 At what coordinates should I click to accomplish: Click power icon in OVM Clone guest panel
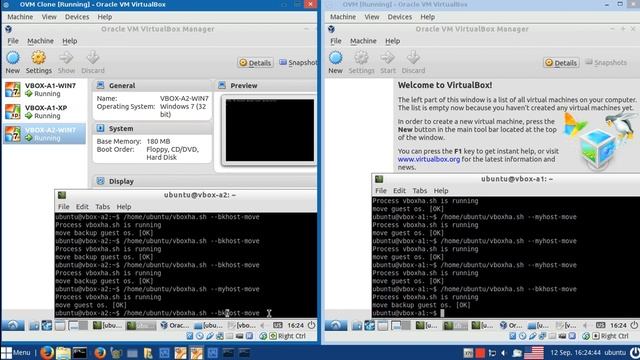(x=311, y=325)
